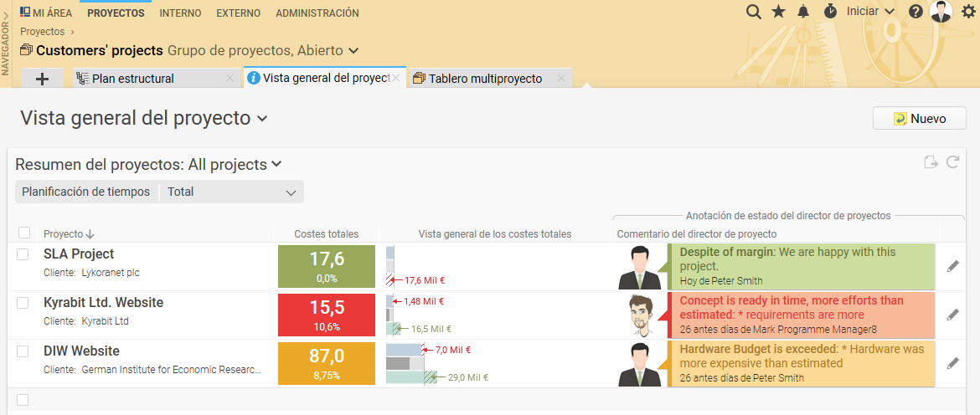Click the stopwatch timer icon
This screenshot has height=415, width=980.
click(829, 12)
